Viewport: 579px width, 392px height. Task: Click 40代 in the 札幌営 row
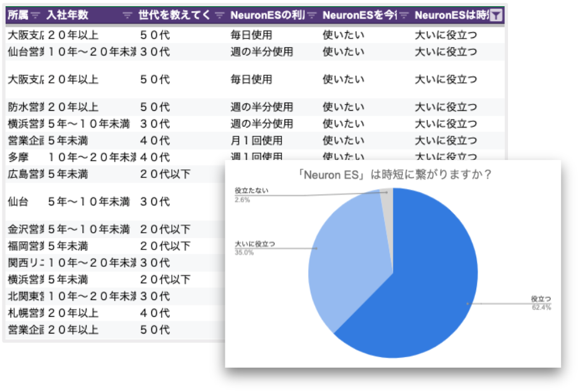tap(155, 313)
